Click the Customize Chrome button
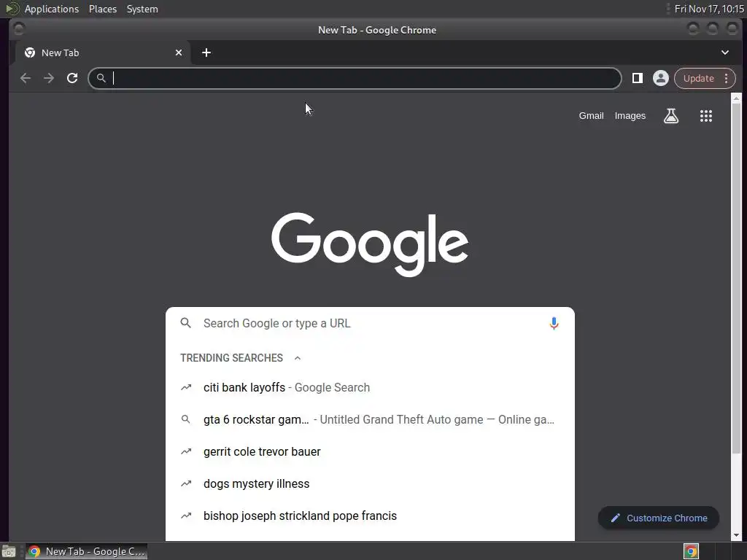The image size is (747, 560). [x=659, y=518]
